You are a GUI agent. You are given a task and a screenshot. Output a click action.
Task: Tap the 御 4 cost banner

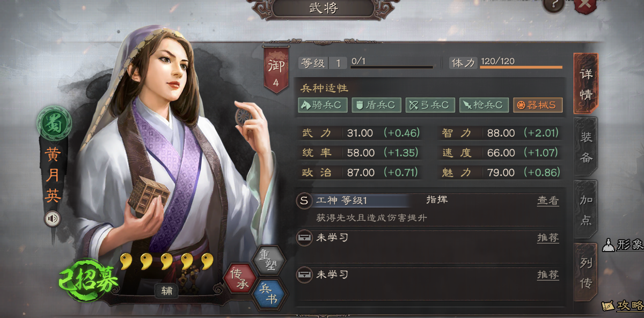coord(276,71)
